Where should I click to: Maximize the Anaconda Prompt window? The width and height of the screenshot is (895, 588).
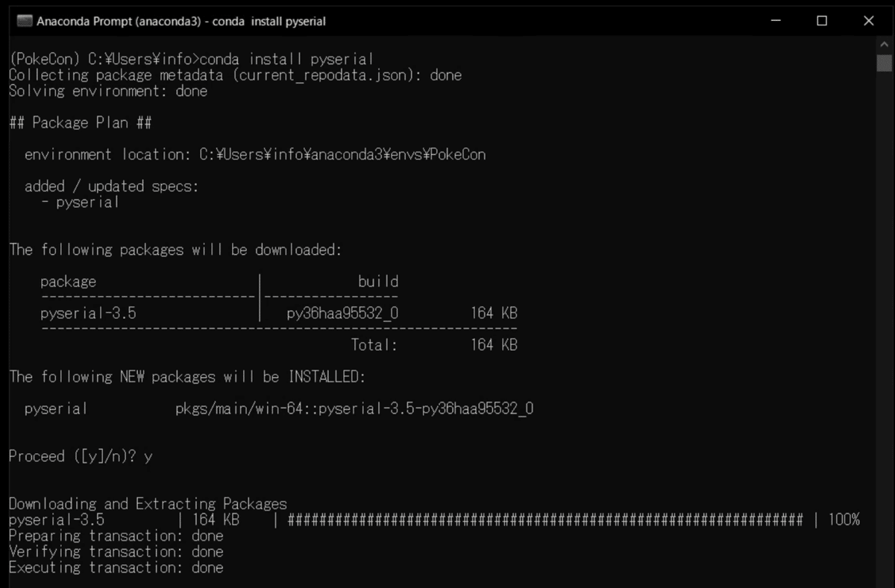coord(822,21)
